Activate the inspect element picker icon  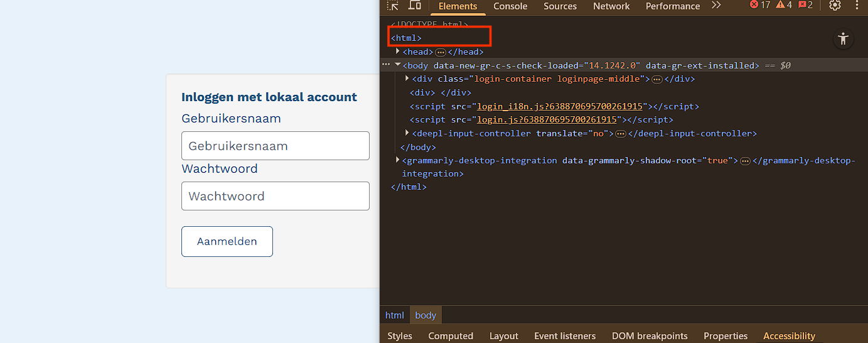[x=393, y=6]
